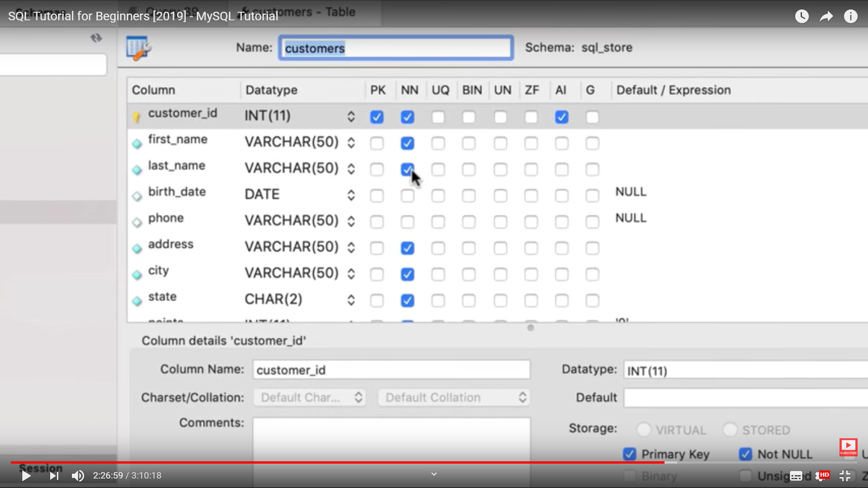The width and height of the screenshot is (868, 488).
Task: Open the Share arrow icon
Action: 826,17
